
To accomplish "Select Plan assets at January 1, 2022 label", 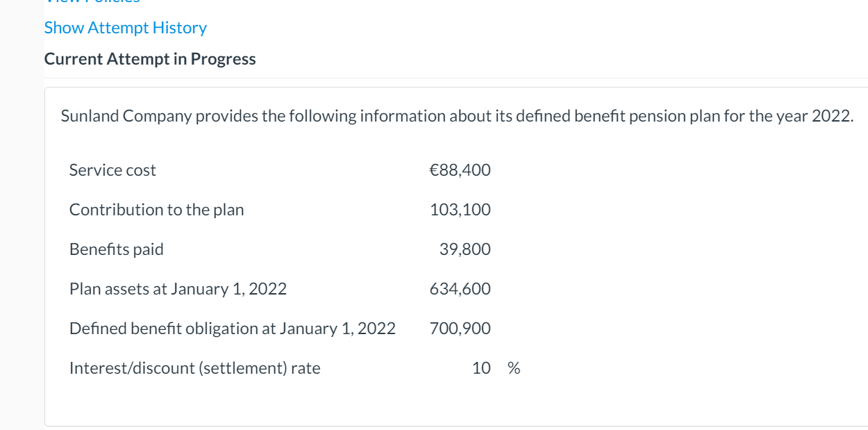I will click(178, 289).
